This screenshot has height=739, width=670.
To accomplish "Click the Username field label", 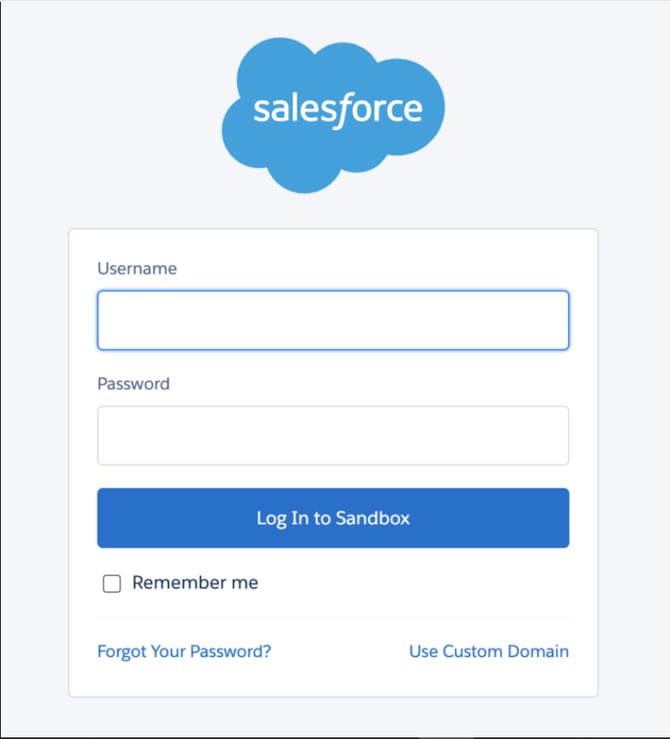I will (137, 268).
